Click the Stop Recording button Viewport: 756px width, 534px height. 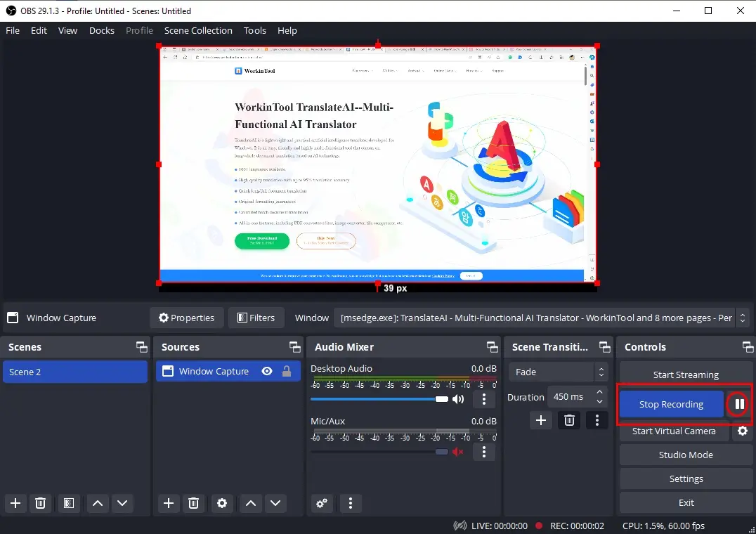671,404
